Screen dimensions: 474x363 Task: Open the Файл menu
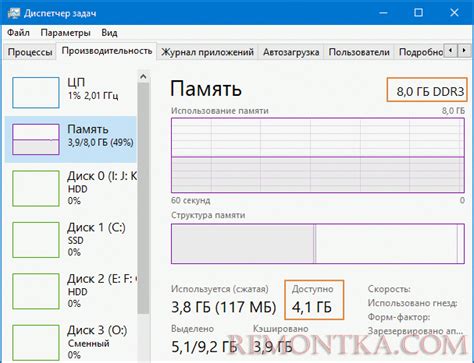18,33
